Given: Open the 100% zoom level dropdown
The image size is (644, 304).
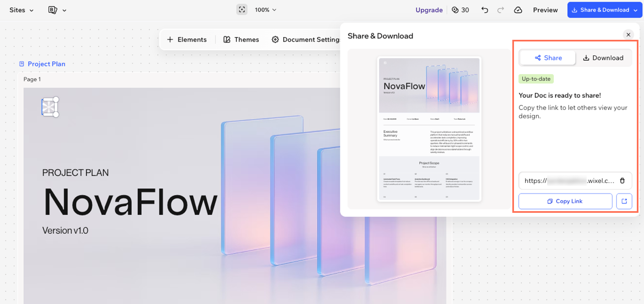Looking at the screenshot, I should point(266,10).
